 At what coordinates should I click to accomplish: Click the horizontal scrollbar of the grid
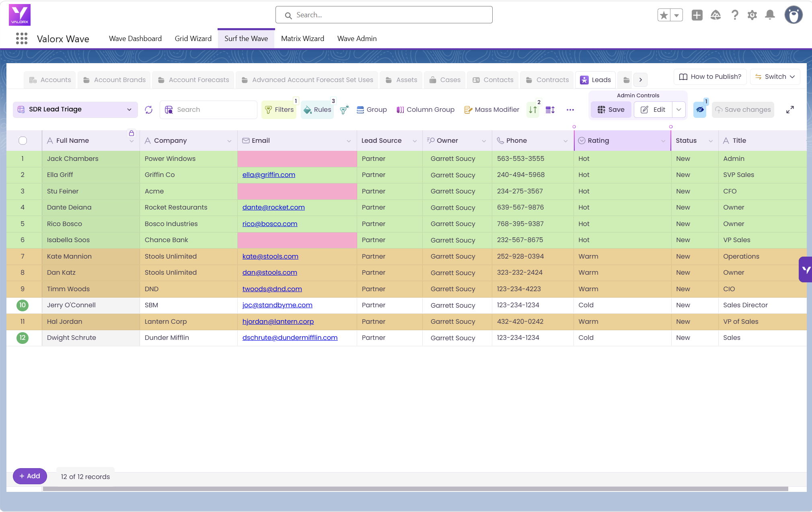(415, 489)
